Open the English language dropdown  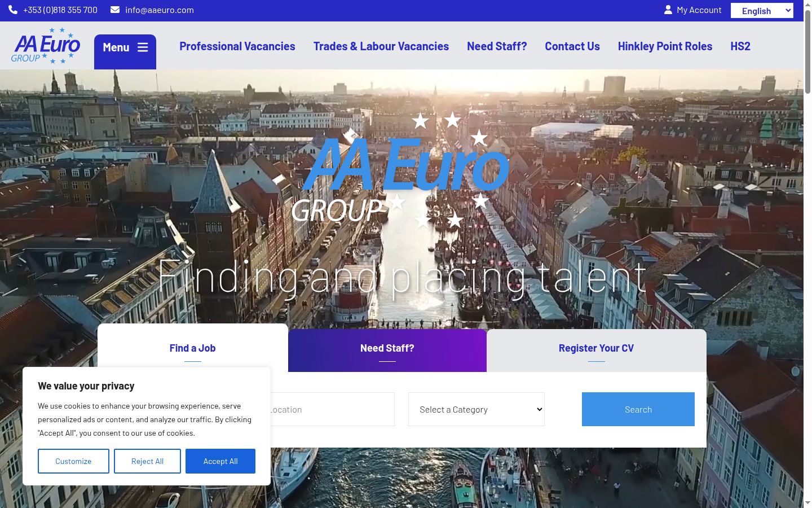pyautogui.click(x=762, y=11)
